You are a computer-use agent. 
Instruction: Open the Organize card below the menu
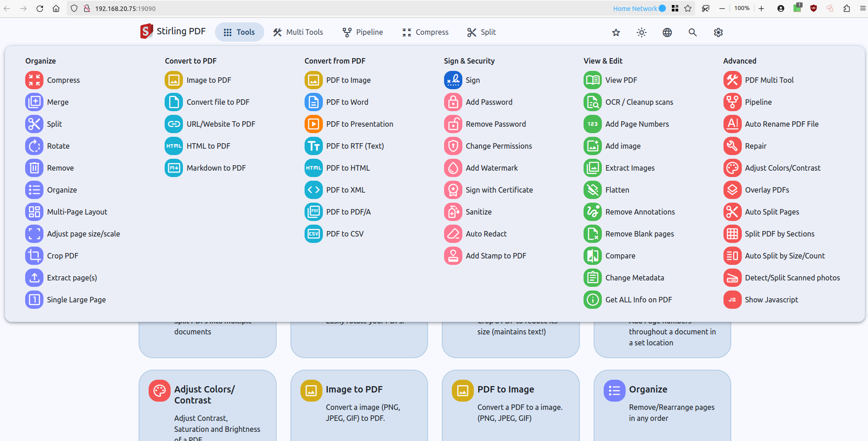click(x=662, y=405)
